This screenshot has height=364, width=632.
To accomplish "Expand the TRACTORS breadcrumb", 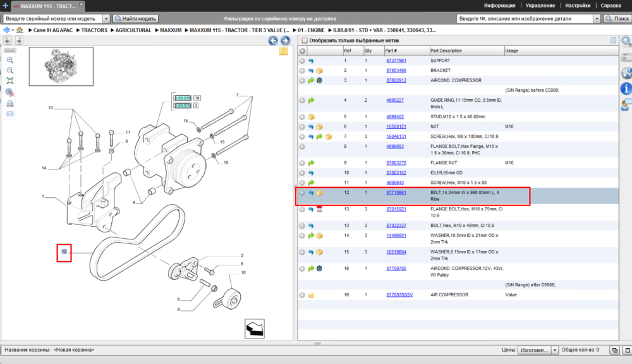I will pyautogui.click(x=78, y=30).
